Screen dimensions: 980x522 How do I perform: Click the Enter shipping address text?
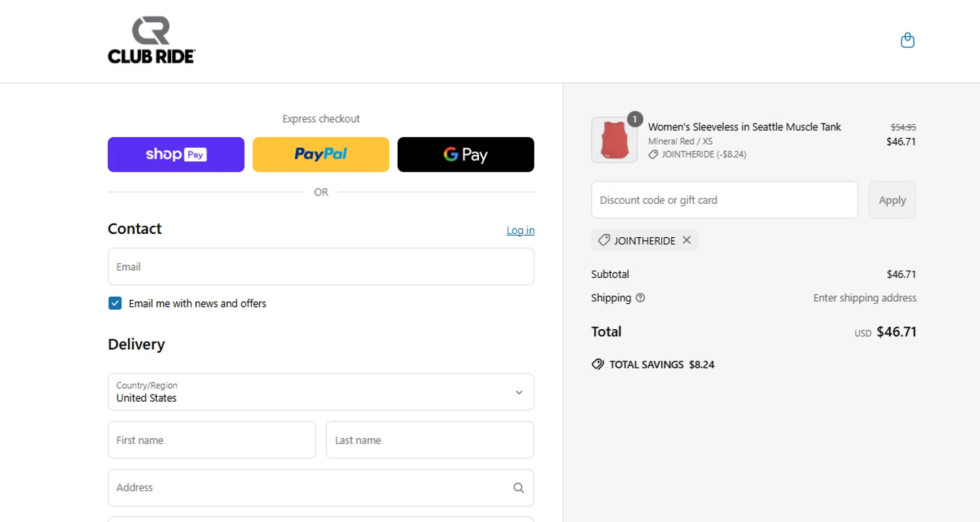(x=865, y=298)
